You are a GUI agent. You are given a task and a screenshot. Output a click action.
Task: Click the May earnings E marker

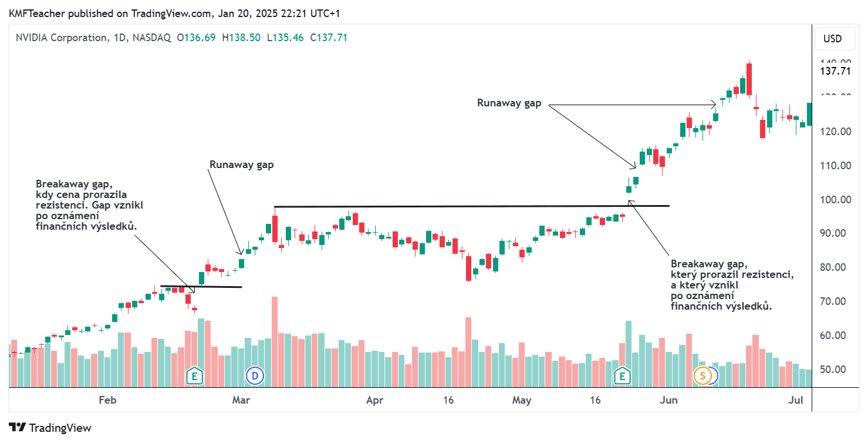(x=622, y=375)
